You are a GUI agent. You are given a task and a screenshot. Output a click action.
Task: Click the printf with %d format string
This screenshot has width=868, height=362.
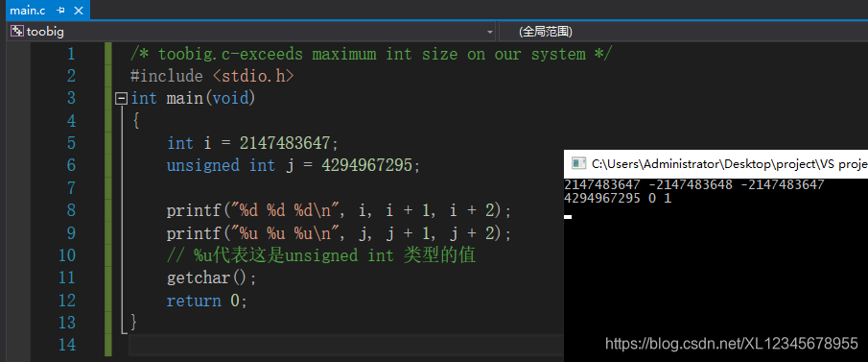(340, 210)
